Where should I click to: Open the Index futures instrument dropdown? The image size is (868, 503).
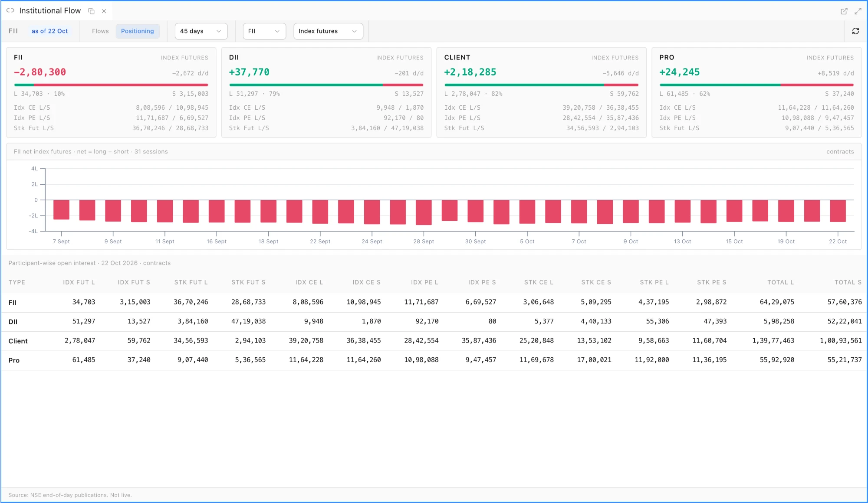[x=329, y=31]
